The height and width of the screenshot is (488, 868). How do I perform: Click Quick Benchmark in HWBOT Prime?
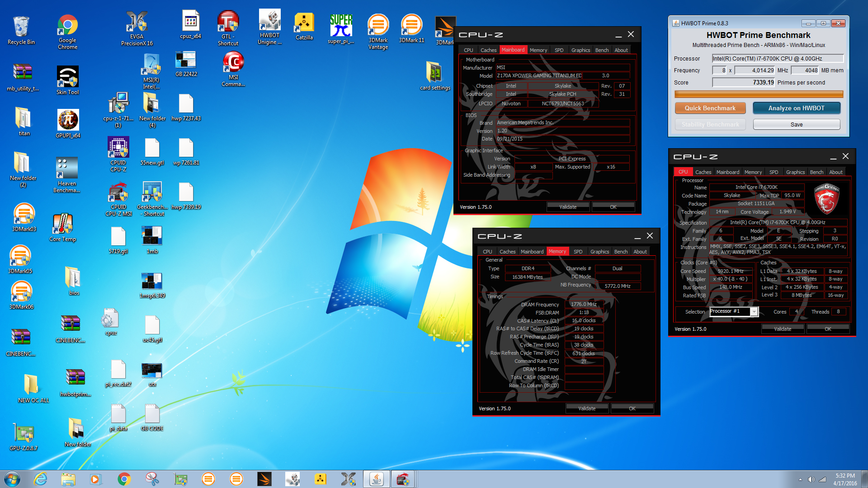coord(710,108)
